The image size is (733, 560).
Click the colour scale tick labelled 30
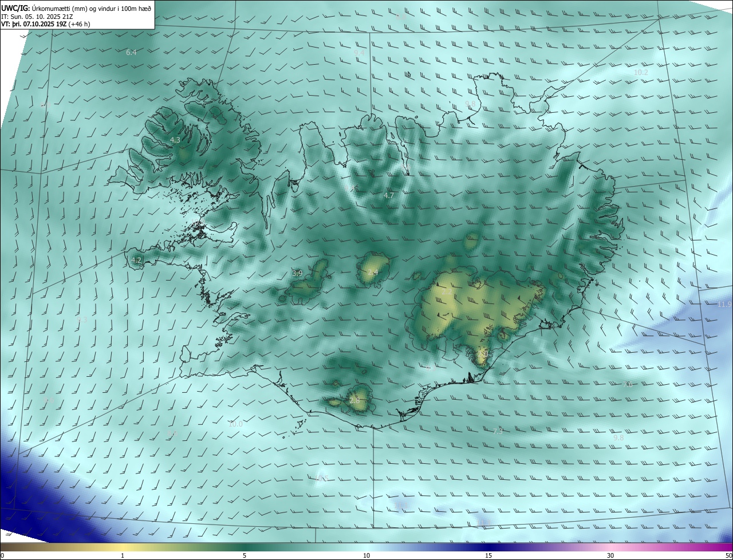pos(610,555)
